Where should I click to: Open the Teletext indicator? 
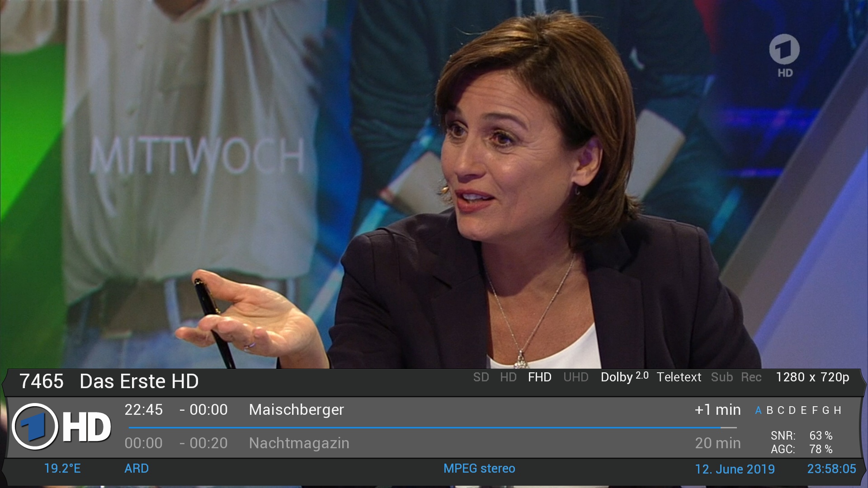pyautogui.click(x=679, y=377)
